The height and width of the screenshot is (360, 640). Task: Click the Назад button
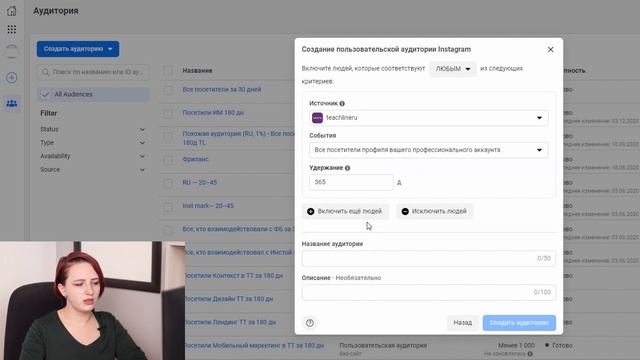click(x=462, y=323)
